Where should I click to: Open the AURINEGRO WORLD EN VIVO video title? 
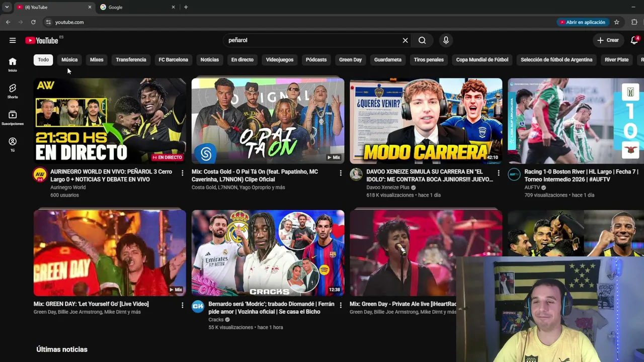pyautogui.click(x=111, y=175)
